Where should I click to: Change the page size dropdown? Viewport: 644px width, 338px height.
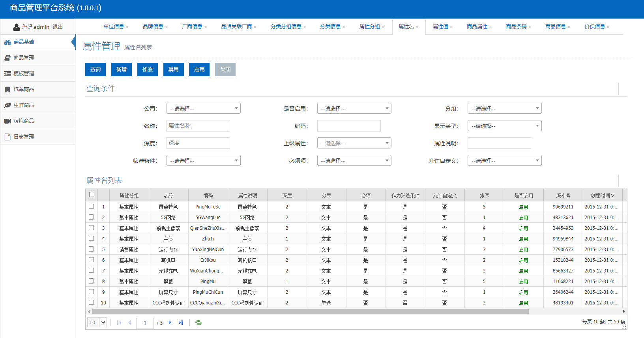tap(97, 323)
